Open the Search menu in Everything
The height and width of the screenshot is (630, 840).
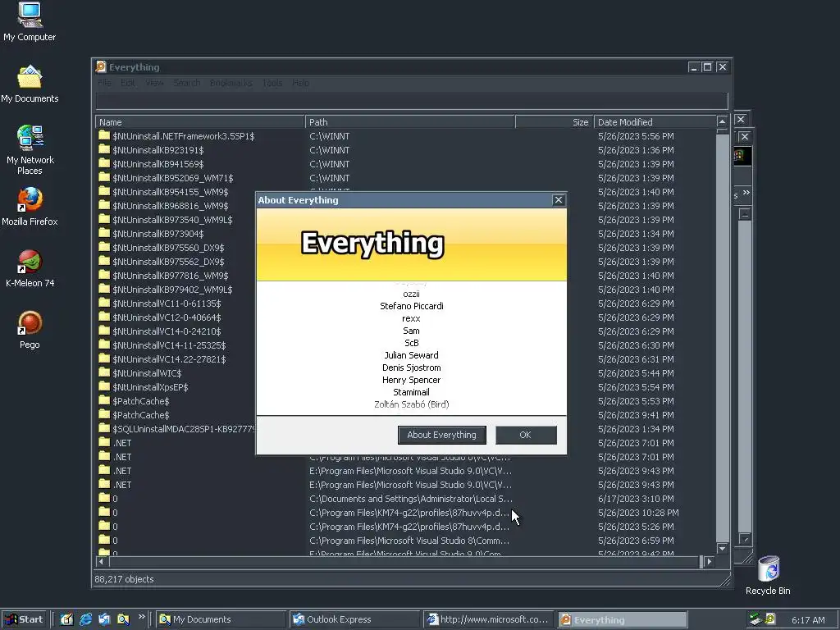tap(186, 83)
